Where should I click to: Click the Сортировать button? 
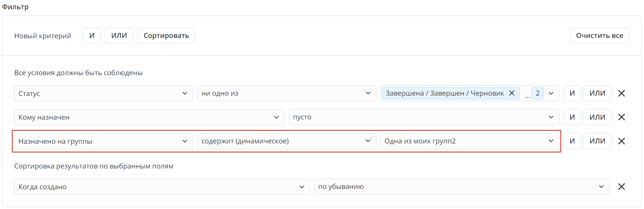click(x=166, y=36)
